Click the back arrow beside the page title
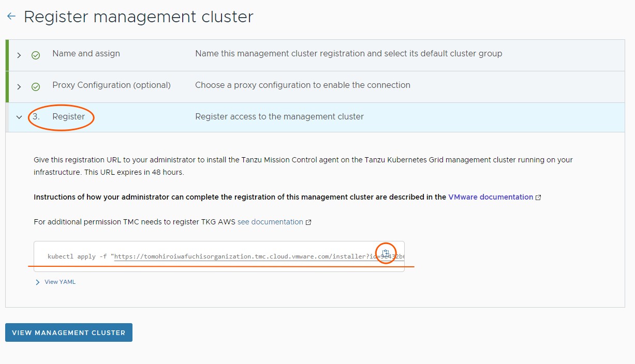The image size is (635, 364). [x=11, y=17]
